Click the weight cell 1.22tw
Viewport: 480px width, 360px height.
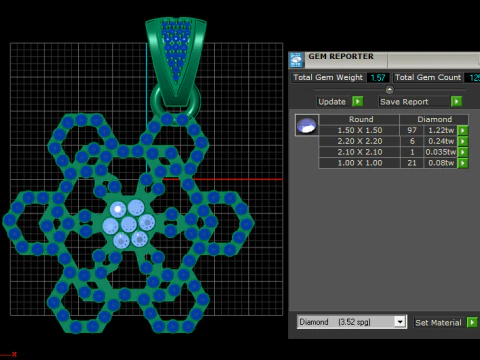point(441,130)
